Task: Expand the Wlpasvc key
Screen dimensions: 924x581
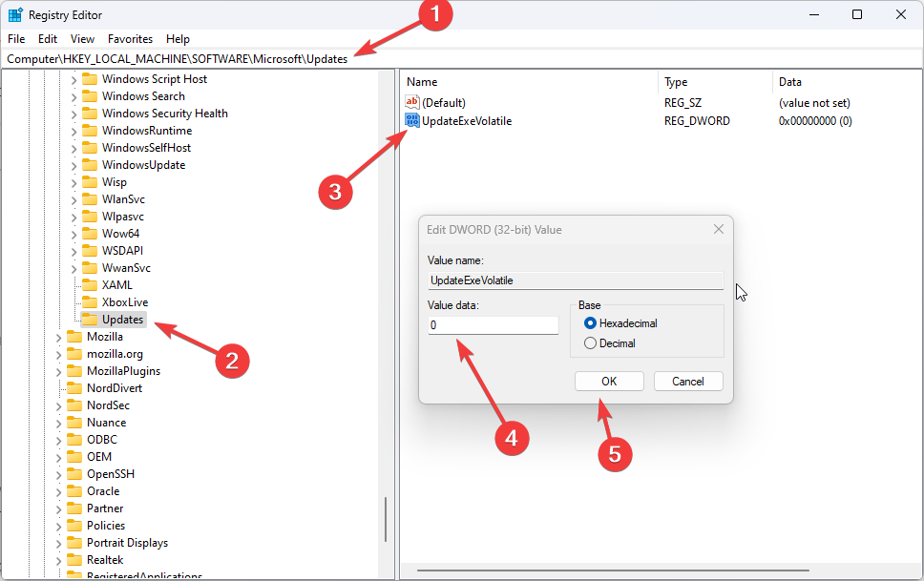Action: pyautogui.click(x=73, y=217)
